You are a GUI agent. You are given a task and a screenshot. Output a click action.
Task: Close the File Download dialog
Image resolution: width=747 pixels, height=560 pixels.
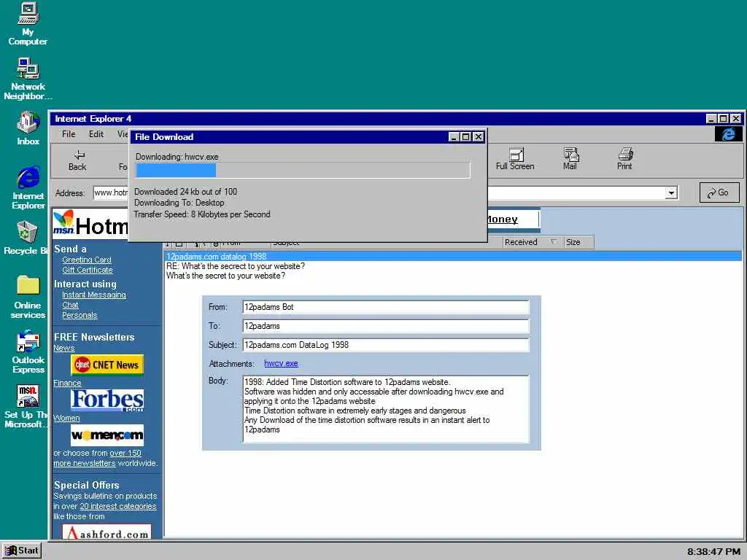pyautogui.click(x=479, y=137)
